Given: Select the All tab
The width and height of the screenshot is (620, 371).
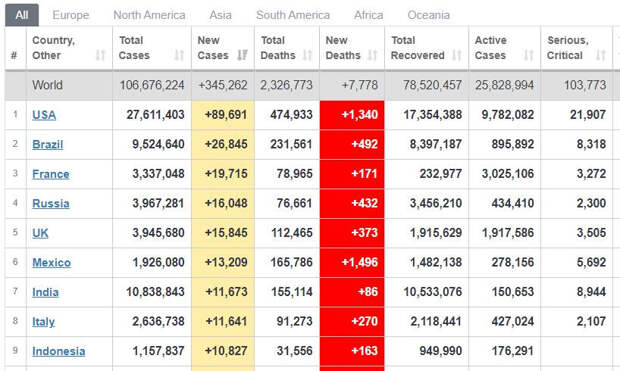Looking at the screenshot, I should point(22,15).
